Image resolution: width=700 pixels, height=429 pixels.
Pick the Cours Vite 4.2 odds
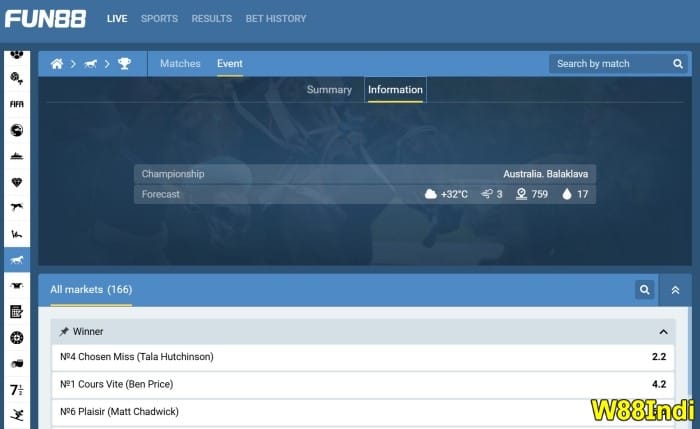tap(659, 384)
